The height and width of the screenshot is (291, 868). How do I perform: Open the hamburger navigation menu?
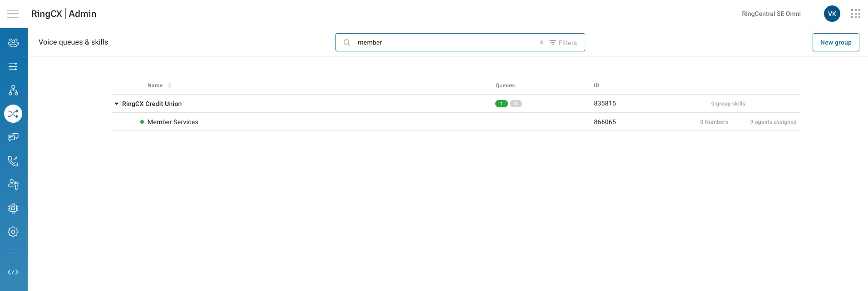(13, 14)
